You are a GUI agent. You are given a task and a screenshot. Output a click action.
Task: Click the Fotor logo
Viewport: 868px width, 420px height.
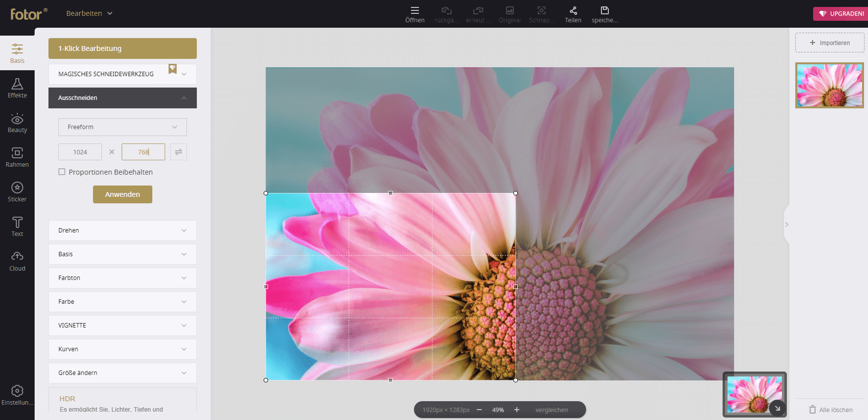[x=29, y=14]
